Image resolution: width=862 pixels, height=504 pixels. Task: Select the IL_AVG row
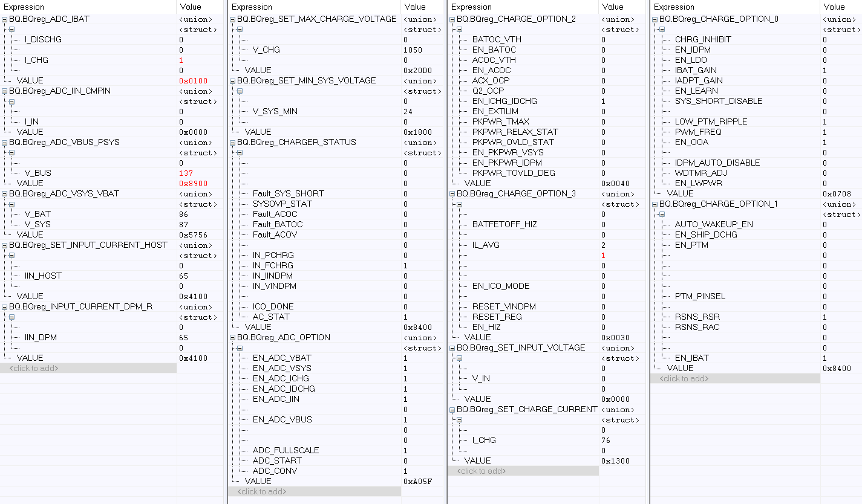click(548, 245)
